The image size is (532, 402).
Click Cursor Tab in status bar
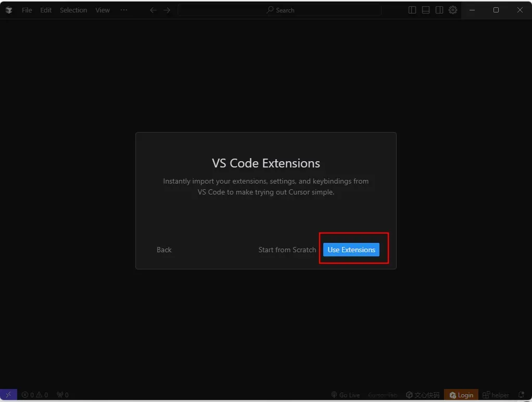tap(383, 395)
